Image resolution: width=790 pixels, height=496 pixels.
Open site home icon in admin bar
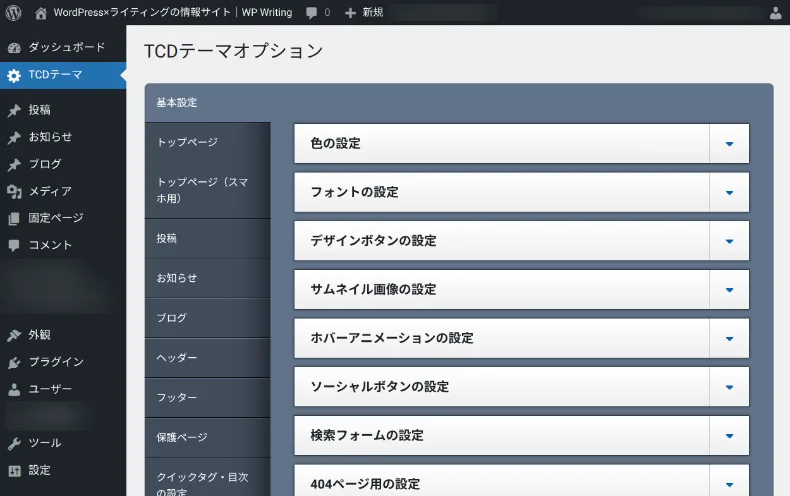(41, 13)
